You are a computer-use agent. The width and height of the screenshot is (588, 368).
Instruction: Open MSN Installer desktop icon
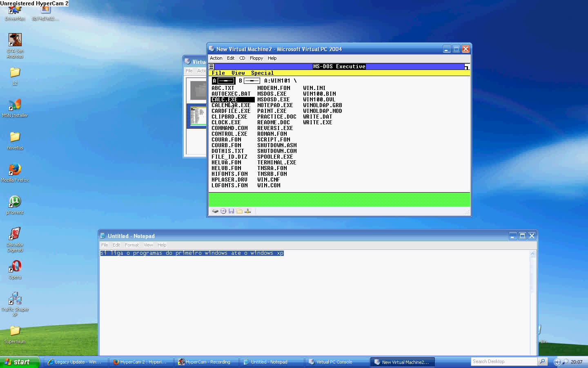click(15, 108)
